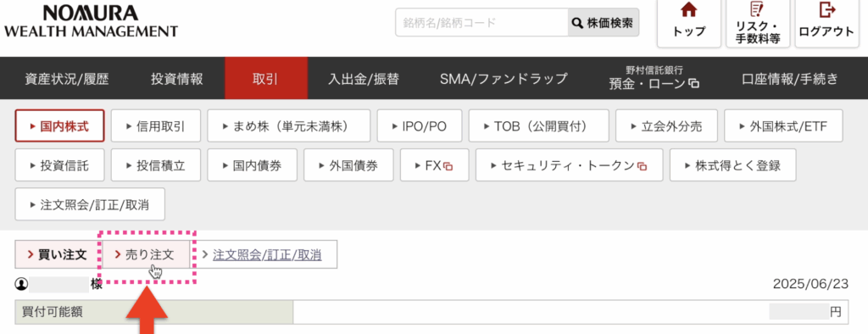
Task: Click external-link icon beside 預金・ローン
Action: coord(694,84)
